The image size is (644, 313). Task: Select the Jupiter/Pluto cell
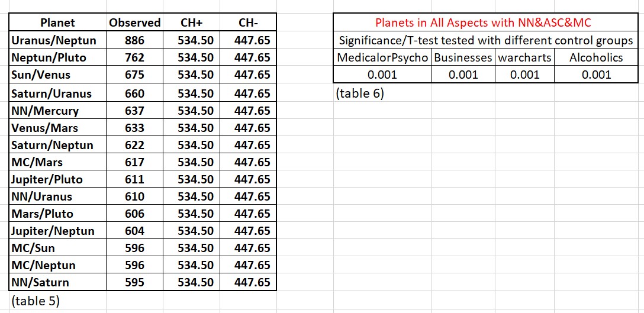pos(57,179)
